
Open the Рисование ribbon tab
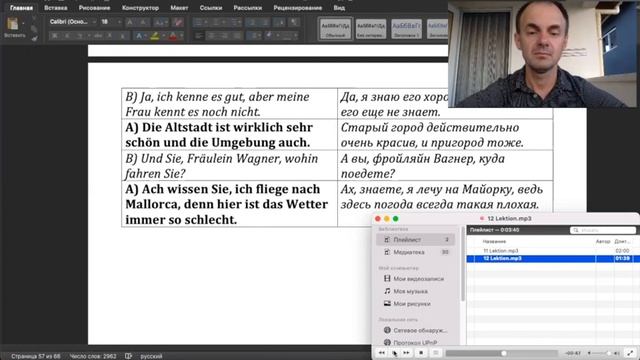pyautogui.click(x=94, y=8)
